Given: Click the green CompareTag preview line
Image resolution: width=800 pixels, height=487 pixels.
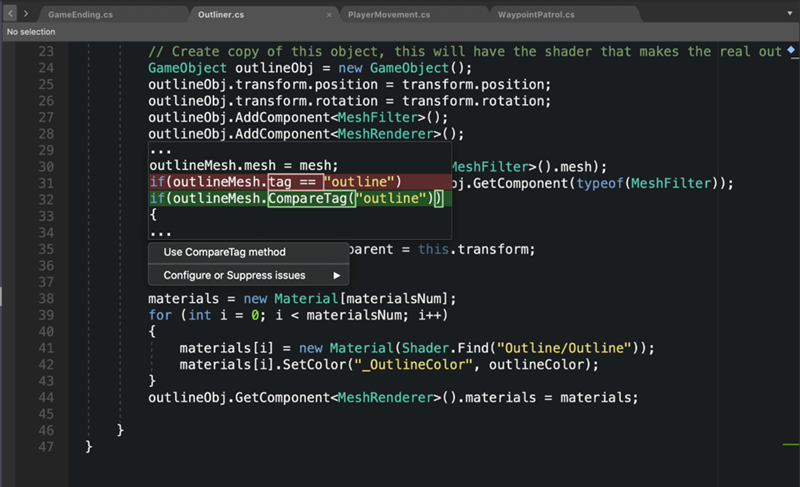Looking at the screenshot, I should (295, 199).
